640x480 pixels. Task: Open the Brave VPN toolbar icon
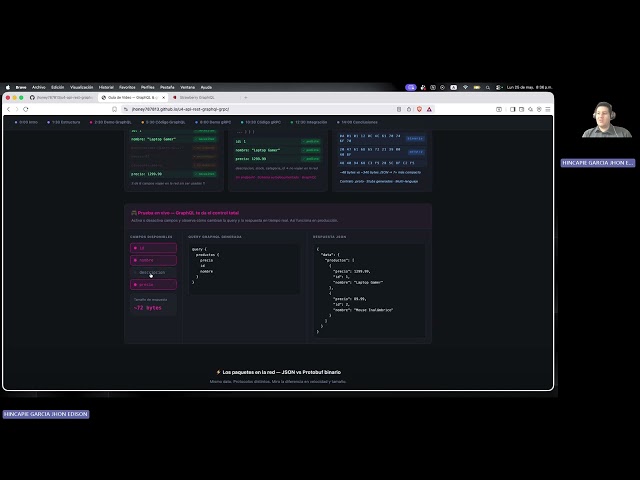click(x=539, y=109)
